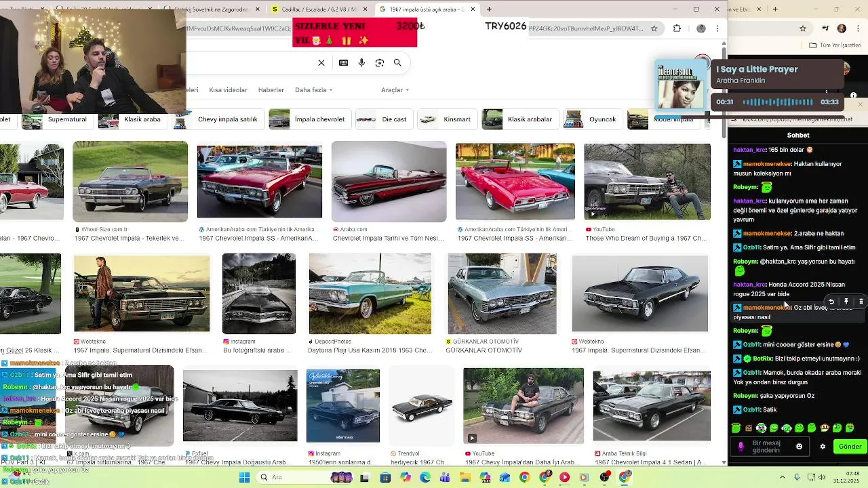The height and width of the screenshot is (488, 868).
Task: Filter images by Oyuncak chip
Action: 593,119
